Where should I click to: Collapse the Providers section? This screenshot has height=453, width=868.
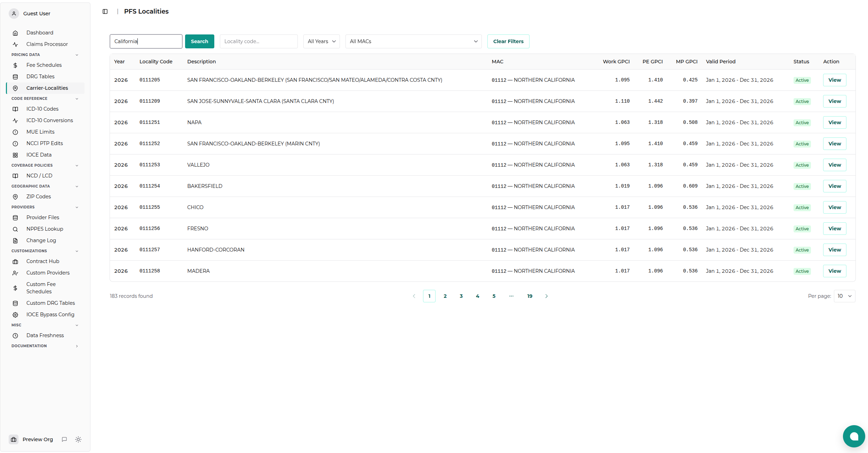click(77, 207)
